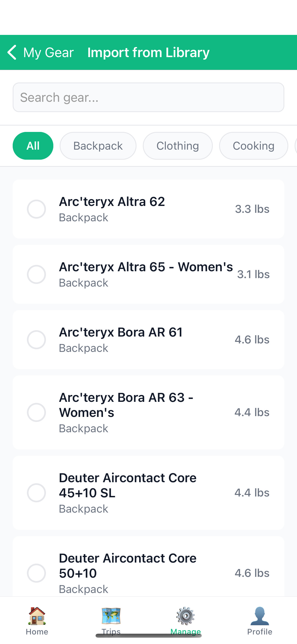Filter by the Backpack category chip
Viewport: 297px width, 644px height.
[98, 146]
